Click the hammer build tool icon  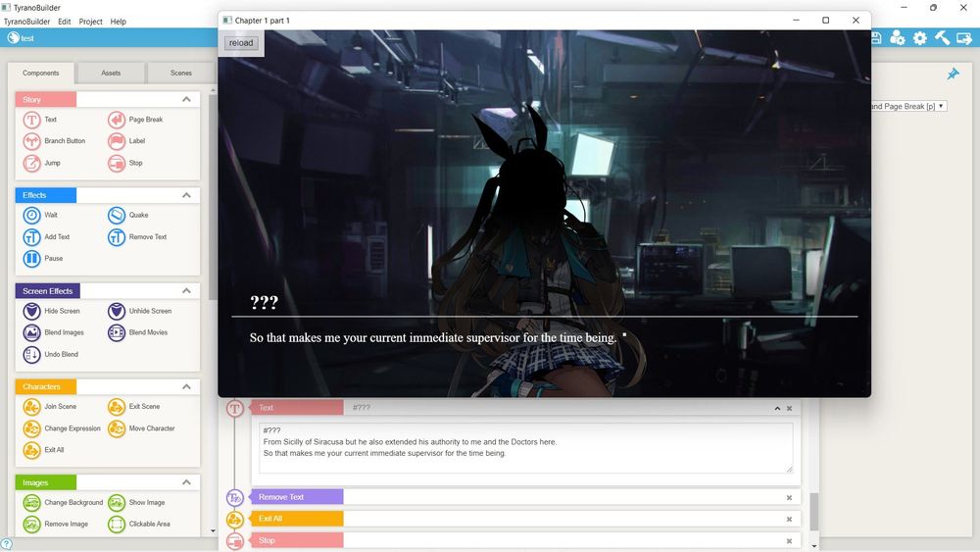click(x=942, y=38)
